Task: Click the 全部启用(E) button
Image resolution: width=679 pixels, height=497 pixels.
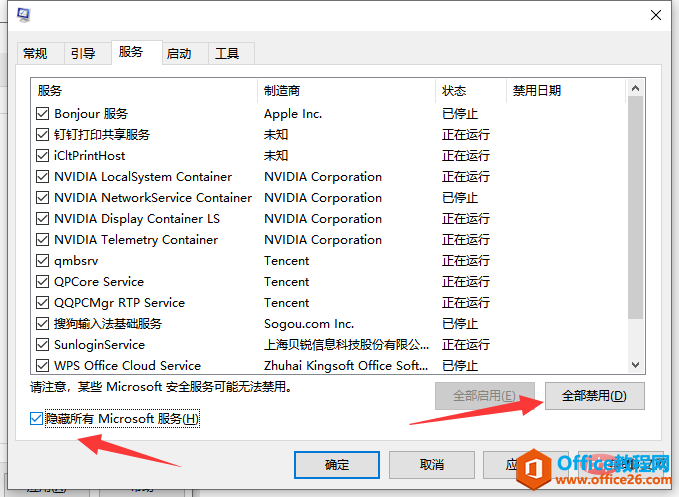Action: [x=485, y=396]
